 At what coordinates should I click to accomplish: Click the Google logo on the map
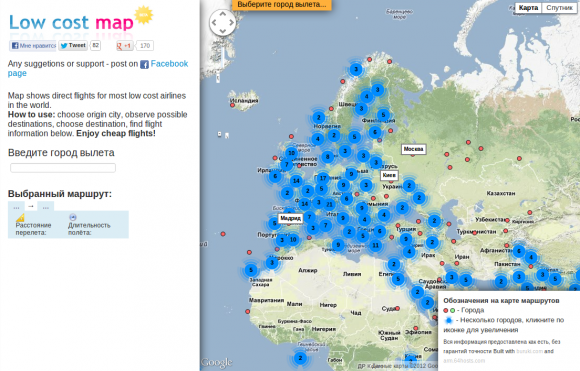(x=217, y=362)
